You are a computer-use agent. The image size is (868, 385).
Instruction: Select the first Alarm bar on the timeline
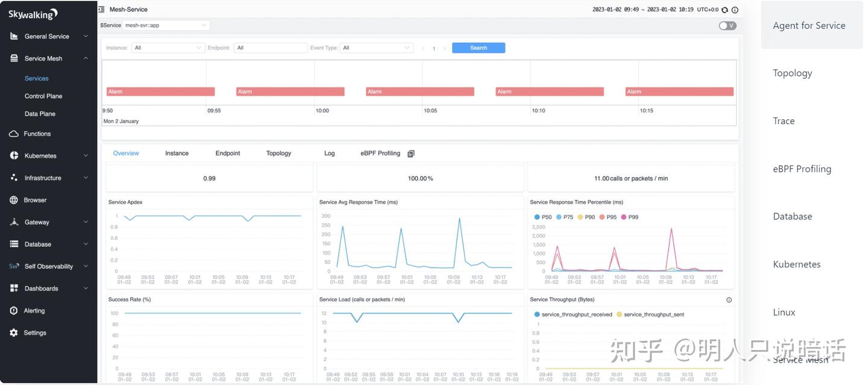pos(160,92)
